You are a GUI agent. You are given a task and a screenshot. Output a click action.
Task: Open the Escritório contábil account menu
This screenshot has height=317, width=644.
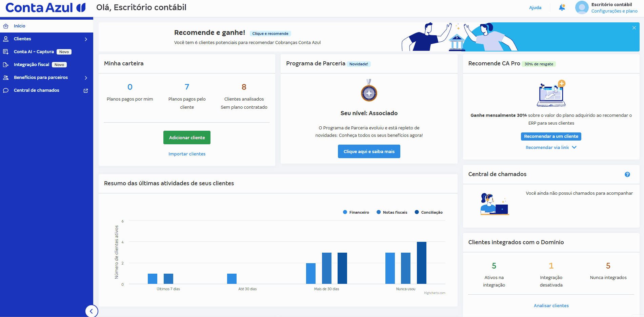tap(606, 7)
